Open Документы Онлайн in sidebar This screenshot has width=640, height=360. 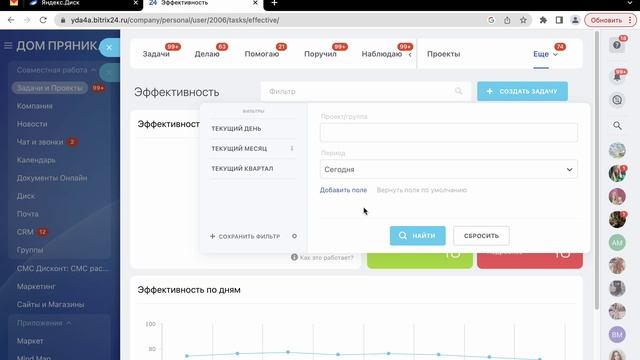point(52,178)
